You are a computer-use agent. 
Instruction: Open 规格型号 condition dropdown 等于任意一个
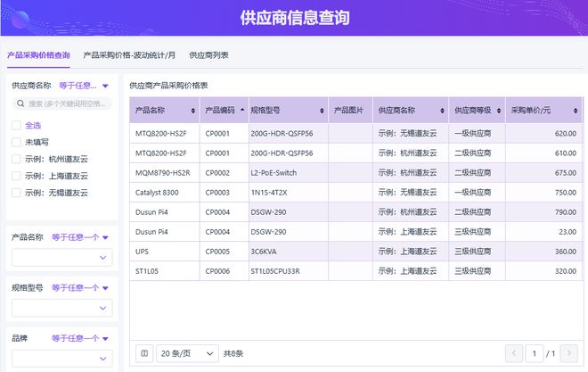tap(80, 288)
